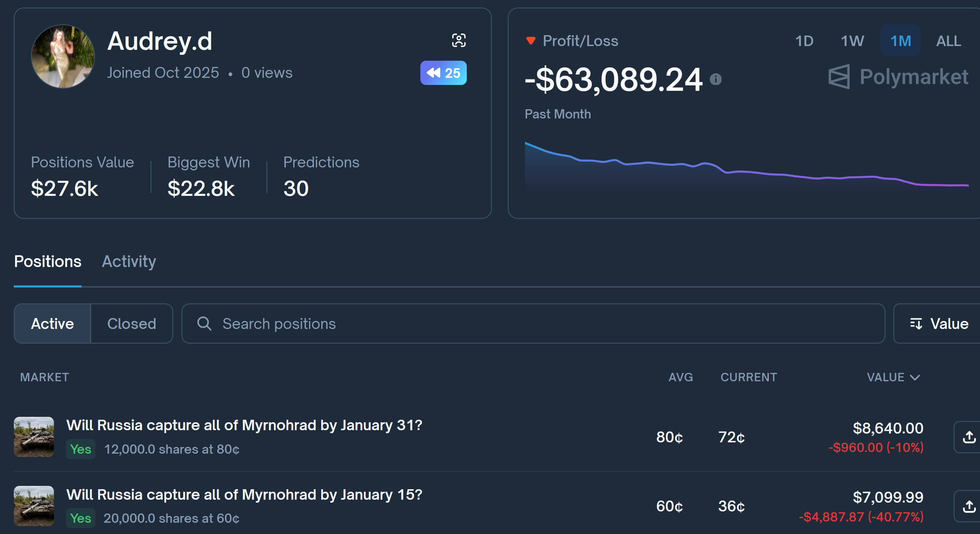Open the Activity tab
Viewport: 980px width, 534px height.
129,262
